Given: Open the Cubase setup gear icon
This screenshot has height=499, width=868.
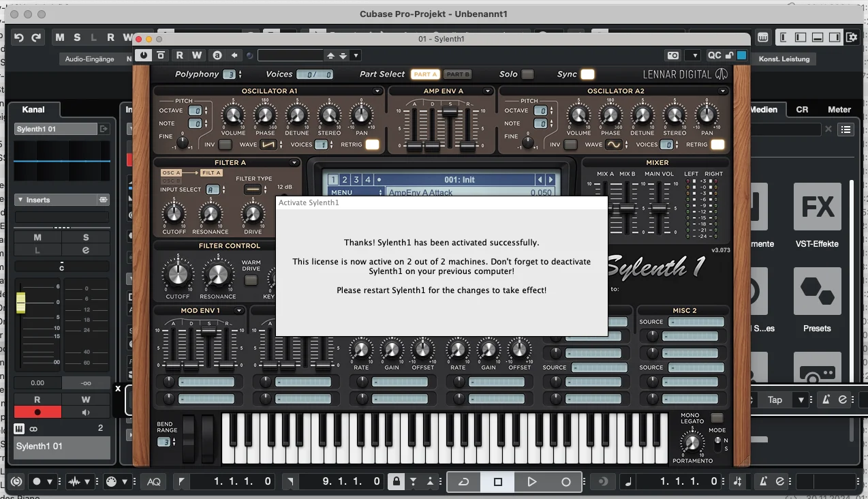Looking at the screenshot, I should [852, 37].
